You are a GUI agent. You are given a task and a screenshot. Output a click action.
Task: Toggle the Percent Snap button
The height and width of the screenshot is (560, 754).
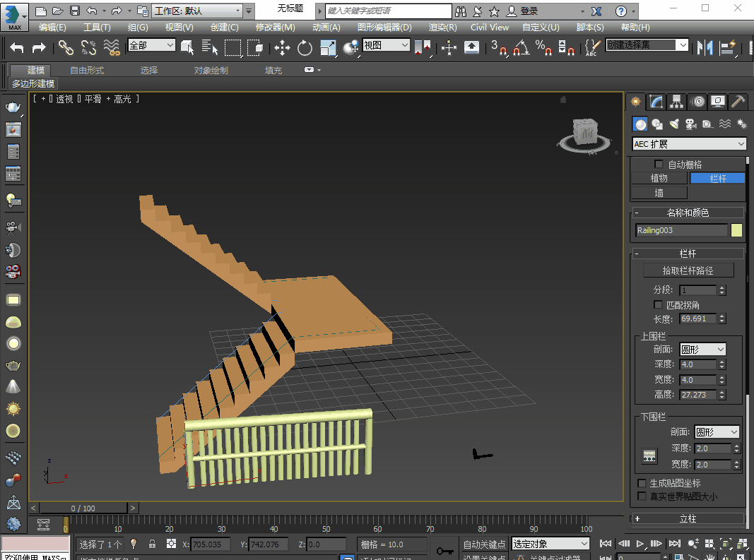pyautogui.click(x=543, y=47)
